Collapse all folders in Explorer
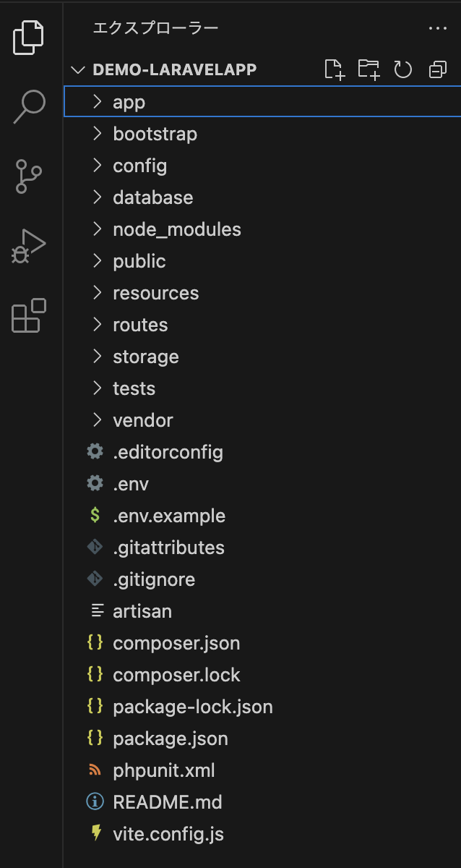The image size is (461, 868). click(x=437, y=69)
